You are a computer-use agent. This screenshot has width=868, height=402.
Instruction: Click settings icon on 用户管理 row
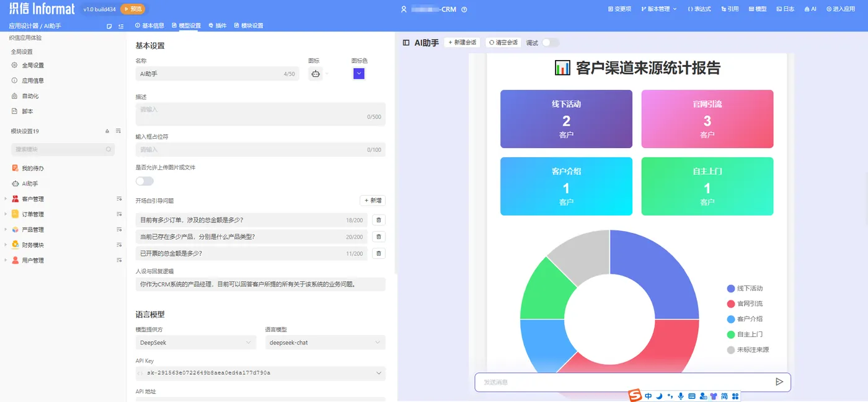click(x=119, y=260)
